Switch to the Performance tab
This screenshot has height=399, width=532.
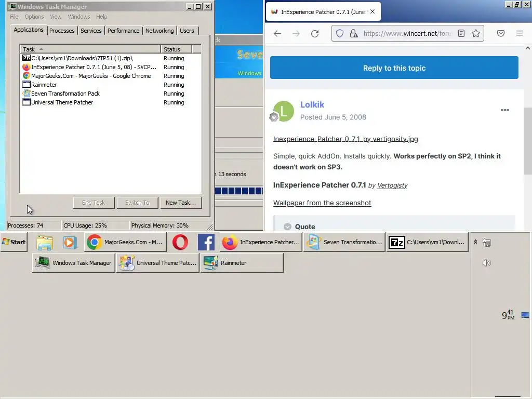click(x=123, y=31)
